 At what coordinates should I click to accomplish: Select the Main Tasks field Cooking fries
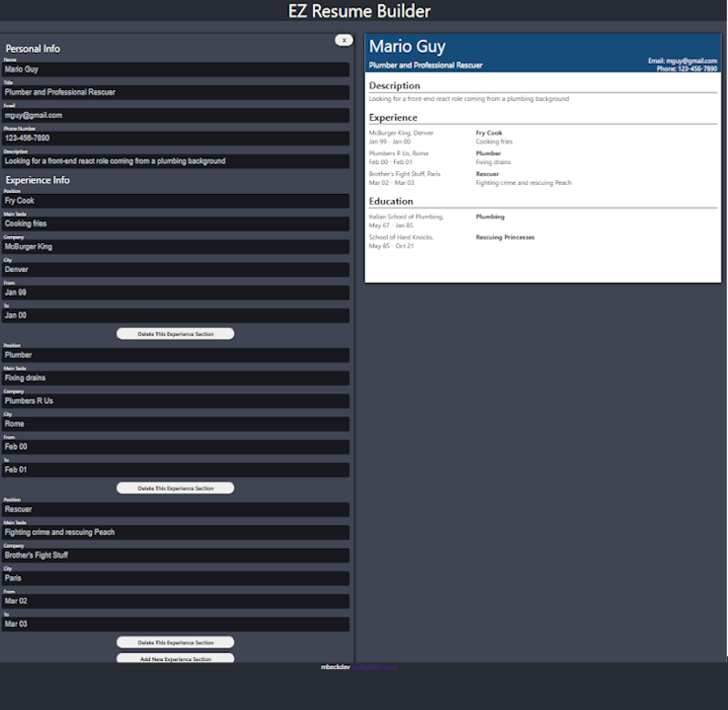[176, 224]
